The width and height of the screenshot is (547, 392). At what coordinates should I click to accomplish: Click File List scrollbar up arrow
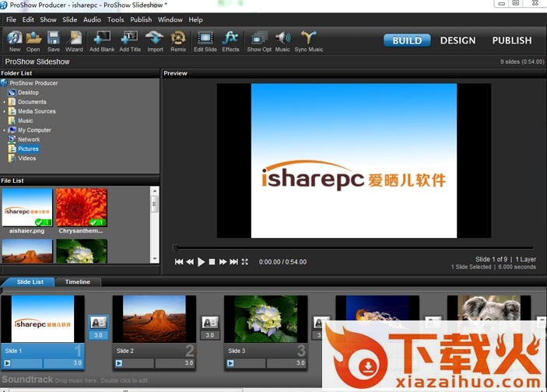155,191
